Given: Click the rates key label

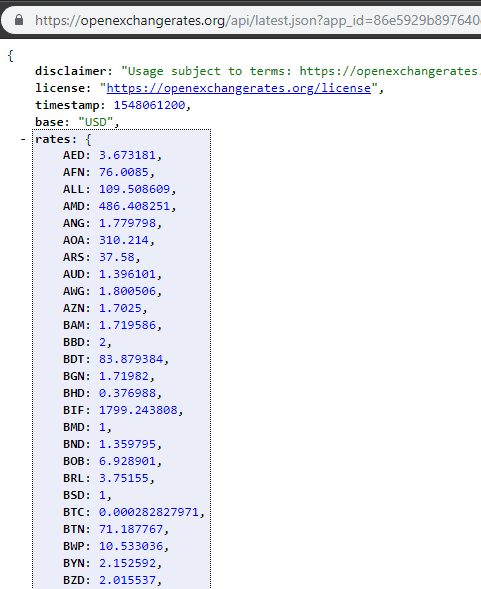Looking at the screenshot, I should tap(53, 139).
